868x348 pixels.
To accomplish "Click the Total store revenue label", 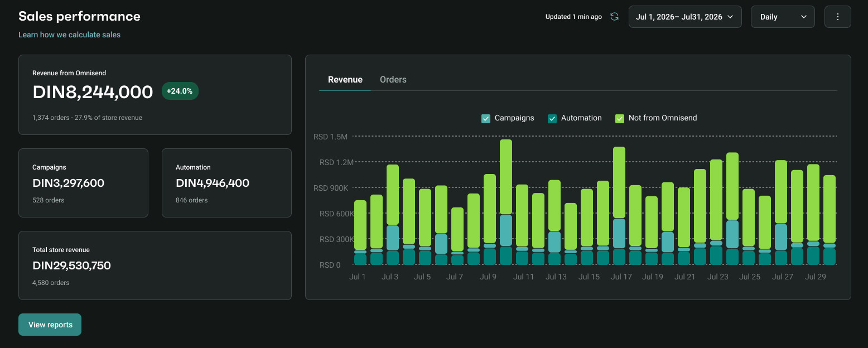I will (61, 250).
